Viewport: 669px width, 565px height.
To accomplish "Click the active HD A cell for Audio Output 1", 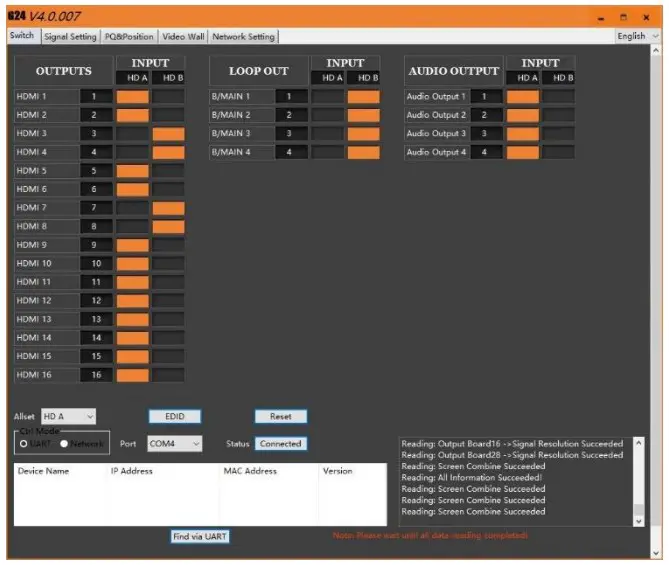I will pos(523,96).
